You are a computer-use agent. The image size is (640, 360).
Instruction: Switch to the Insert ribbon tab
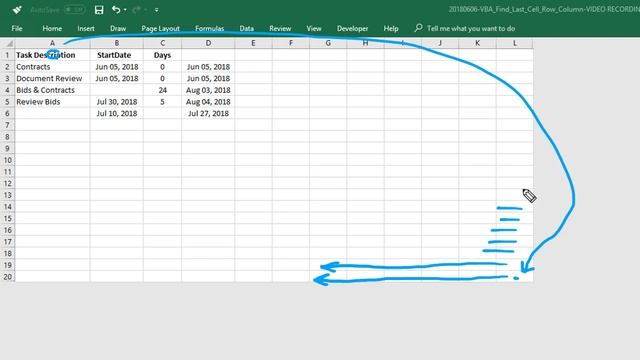pyautogui.click(x=86, y=28)
